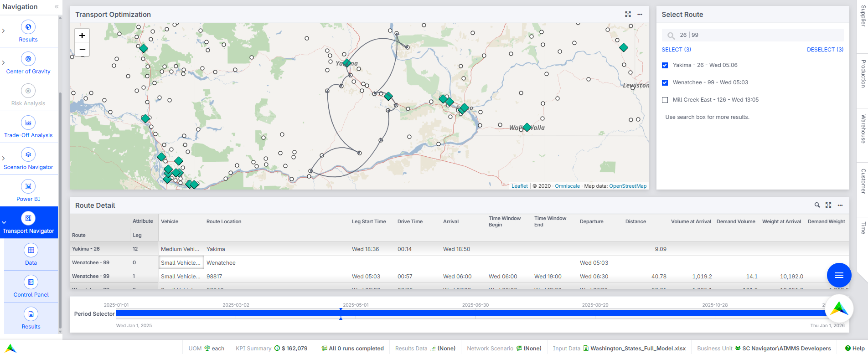868x354 pixels.
Task: Select Transport Navigator section
Action: pyautogui.click(x=28, y=223)
